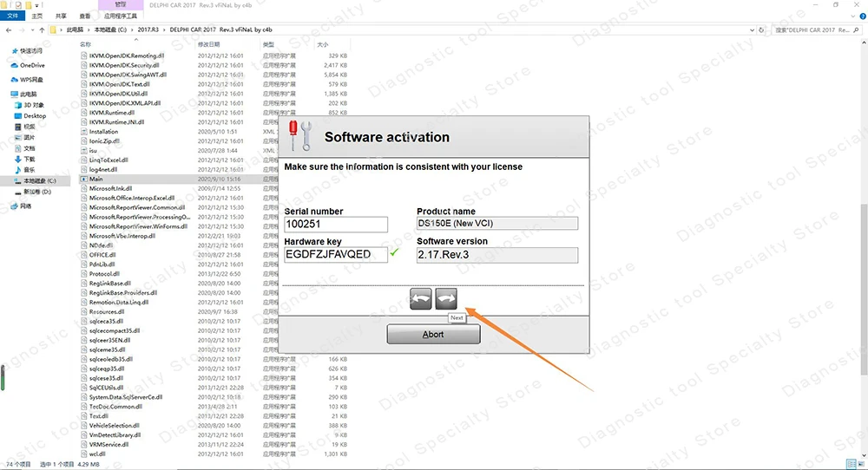Expand the ribbon with the chevron
This screenshot has width=868, height=470.
click(x=852, y=16)
